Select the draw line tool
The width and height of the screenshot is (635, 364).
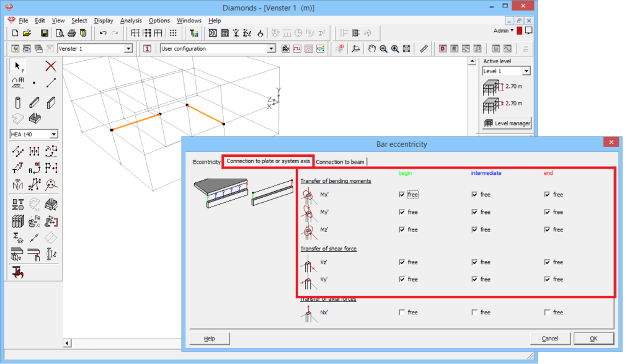(x=51, y=82)
